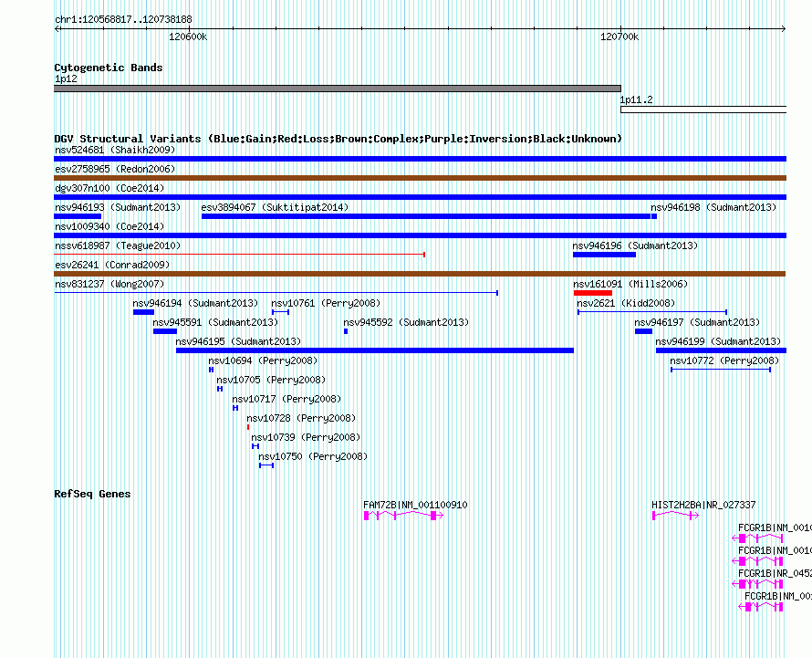812x658 pixels.
Task: Click the nsv524681 (Shaikh2009) variant label
Action: click(x=115, y=151)
